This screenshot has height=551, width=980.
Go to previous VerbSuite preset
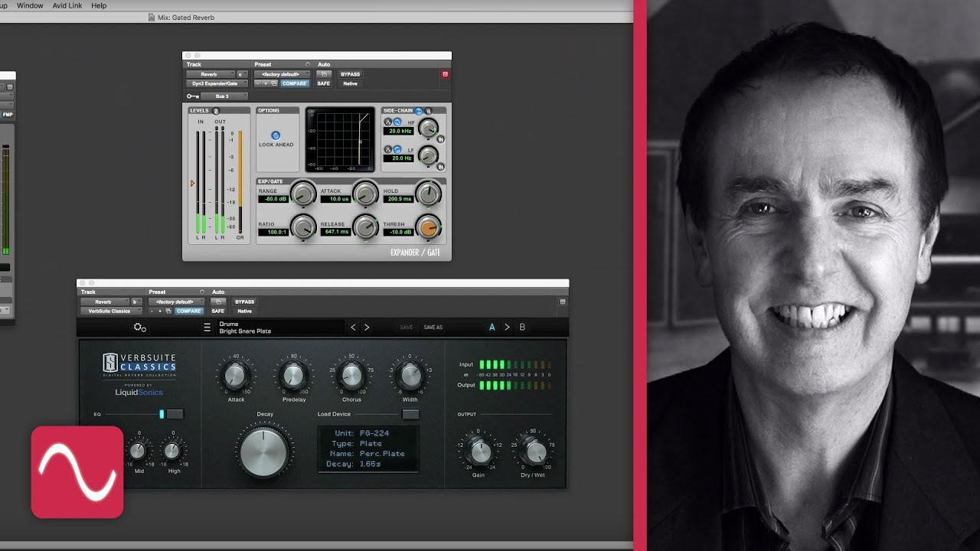click(353, 327)
